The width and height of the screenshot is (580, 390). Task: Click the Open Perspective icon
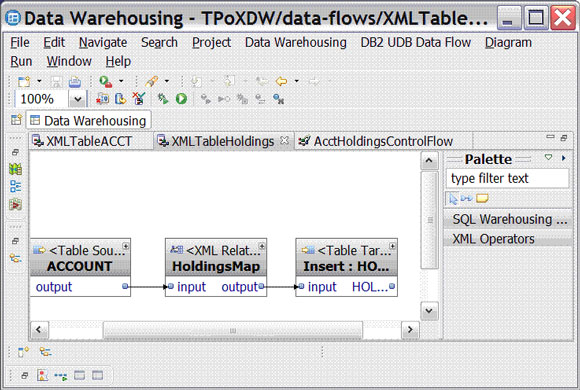[16, 120]
